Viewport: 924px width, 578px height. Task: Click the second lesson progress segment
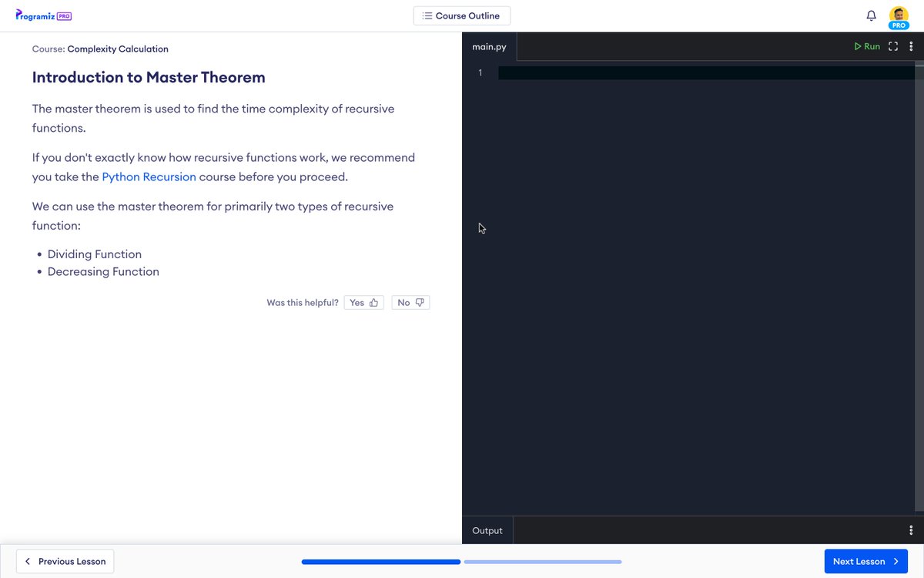click(543, 562)
